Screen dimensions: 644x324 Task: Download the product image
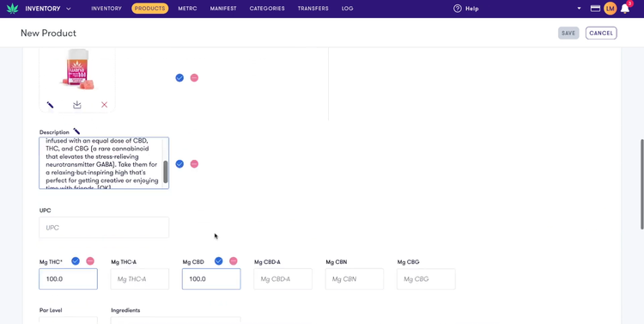pyautogui.click(x=76, y=105)
